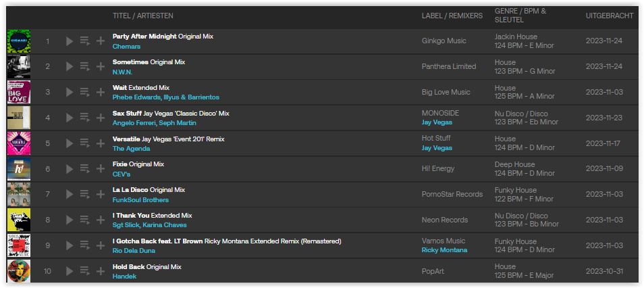Image resolution: width=644 pixels, height=288 pixels.
Task: Add Wait Extended Mix to playlist with plus icon
Action: [x=100, y=92]
